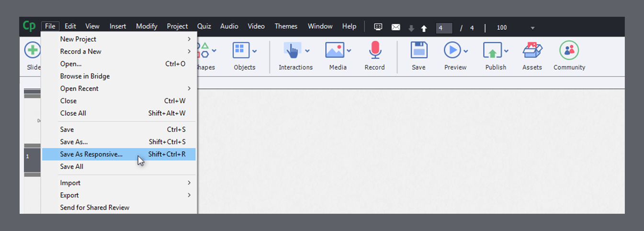644x231 pixels.
Task: Choose Send for Shared Review
Action: tap(119, 208)
